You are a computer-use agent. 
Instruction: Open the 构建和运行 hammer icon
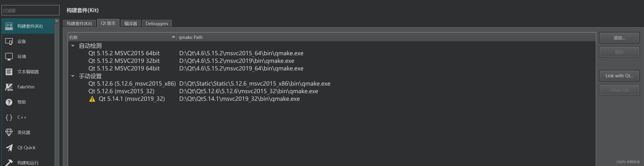click(9, 162)
